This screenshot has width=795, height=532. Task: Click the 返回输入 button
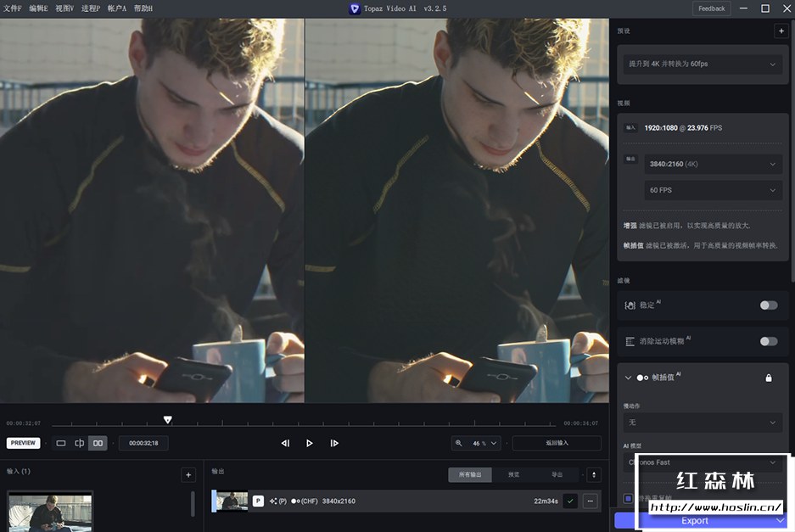click(x=557, y=443)
